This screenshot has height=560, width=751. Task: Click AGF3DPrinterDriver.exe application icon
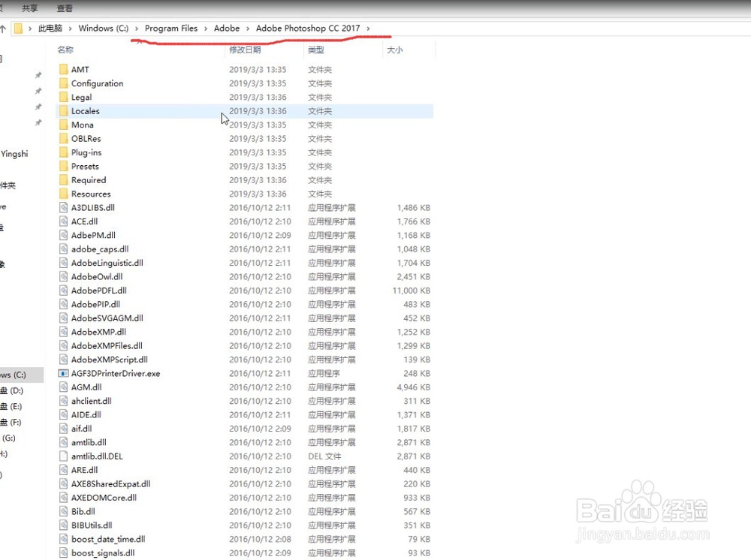(x=63, y=373)
